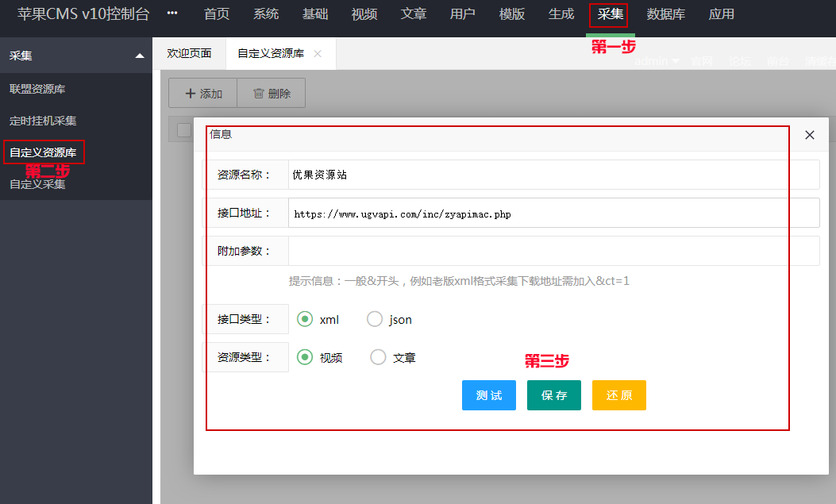The image size is (836, 504).
Task: Open the 数据库 top menu
Action: (666, 13)
